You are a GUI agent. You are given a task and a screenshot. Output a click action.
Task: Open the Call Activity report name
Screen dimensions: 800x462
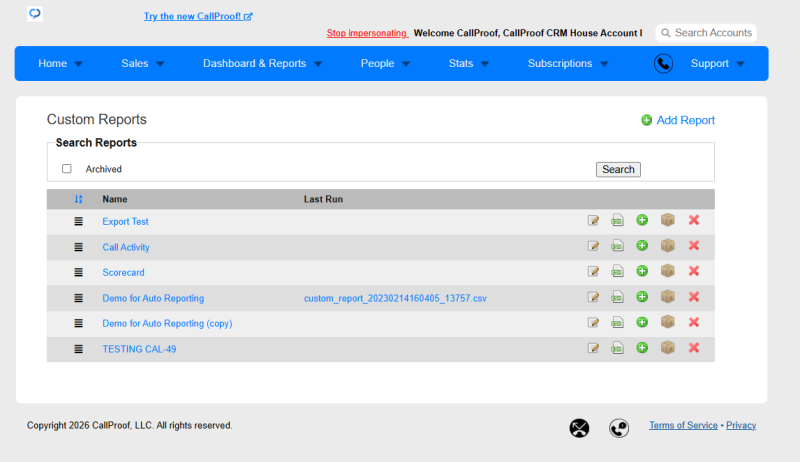coord(126,247)
